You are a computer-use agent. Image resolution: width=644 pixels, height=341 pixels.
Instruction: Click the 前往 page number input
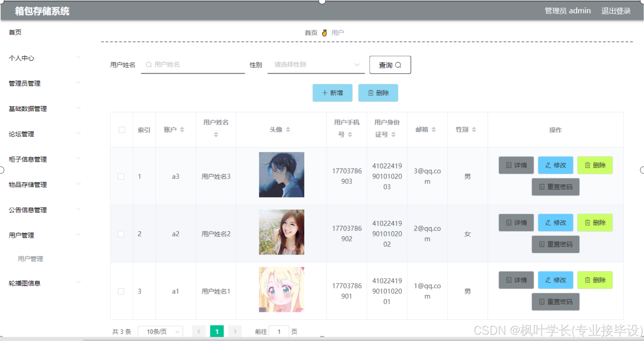pyautogui.click(x=279, y=332)
